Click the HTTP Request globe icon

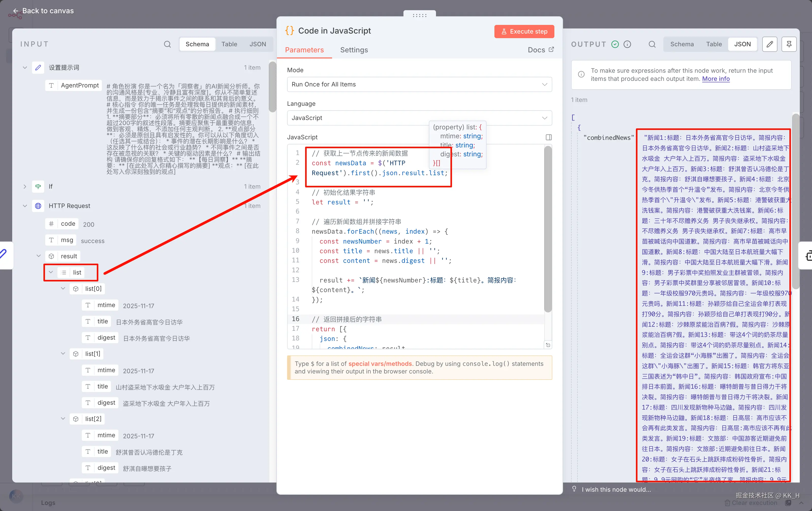point(38,206)
